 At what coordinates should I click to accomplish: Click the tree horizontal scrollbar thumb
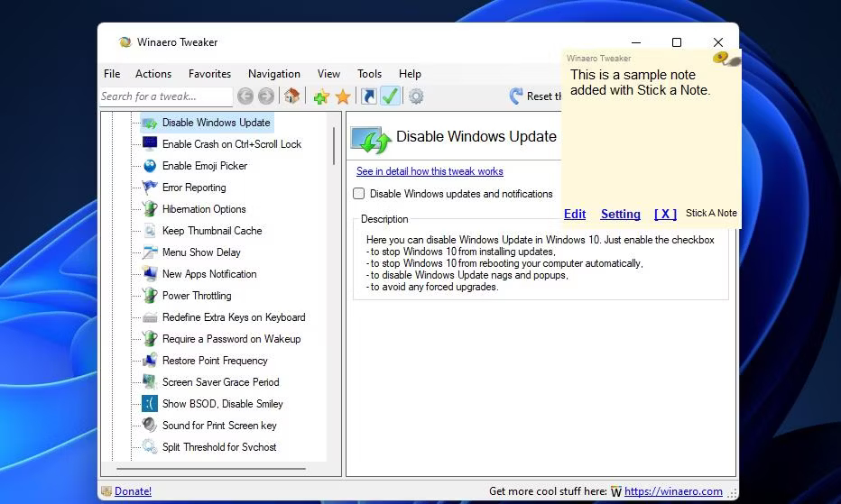click(211, 469)
